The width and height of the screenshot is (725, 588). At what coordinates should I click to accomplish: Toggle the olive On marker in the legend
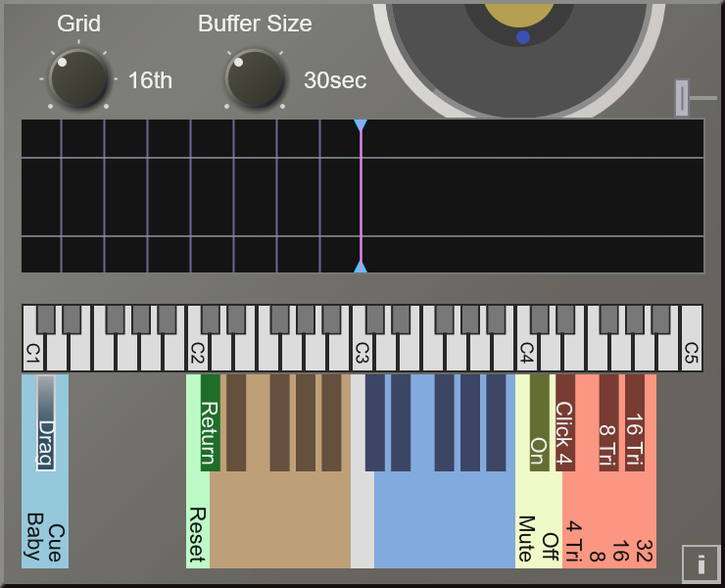[539, 423]
